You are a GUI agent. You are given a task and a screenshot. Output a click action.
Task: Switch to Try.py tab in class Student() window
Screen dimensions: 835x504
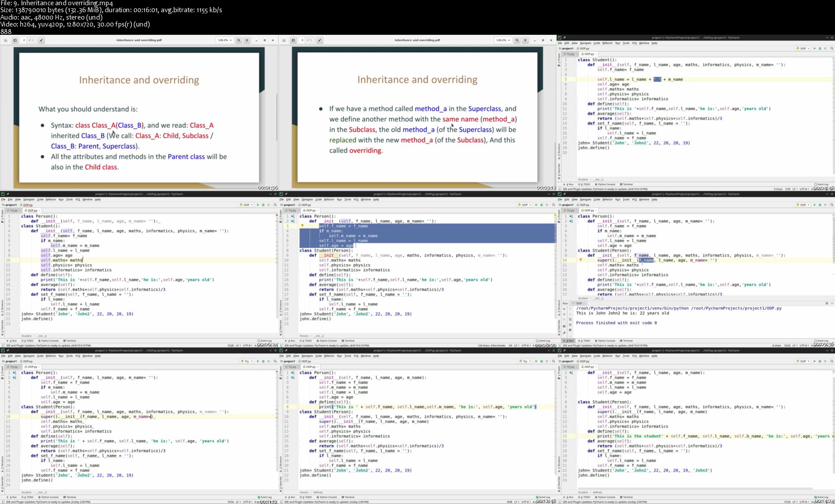click(x=570, y=54)
